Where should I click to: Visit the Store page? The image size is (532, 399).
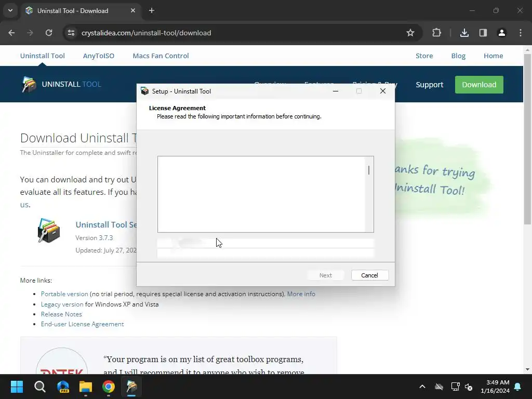[x=424, y=56]
